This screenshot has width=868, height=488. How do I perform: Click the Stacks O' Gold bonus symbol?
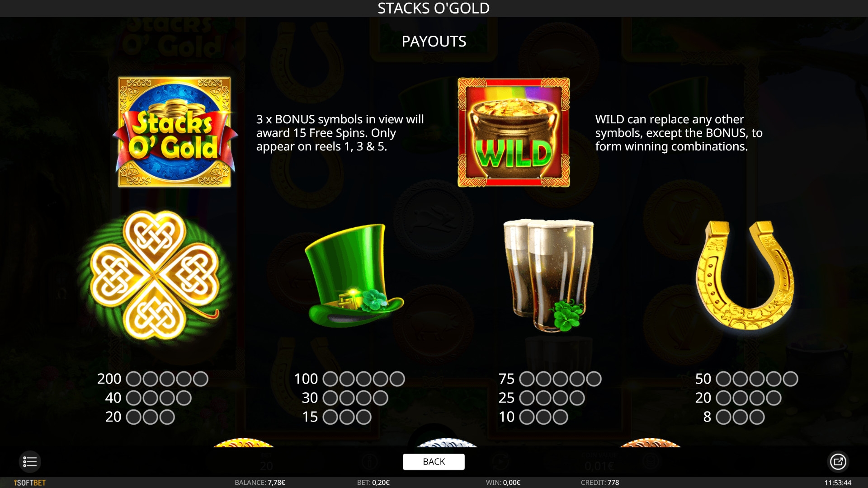click(x=175, y=132)
